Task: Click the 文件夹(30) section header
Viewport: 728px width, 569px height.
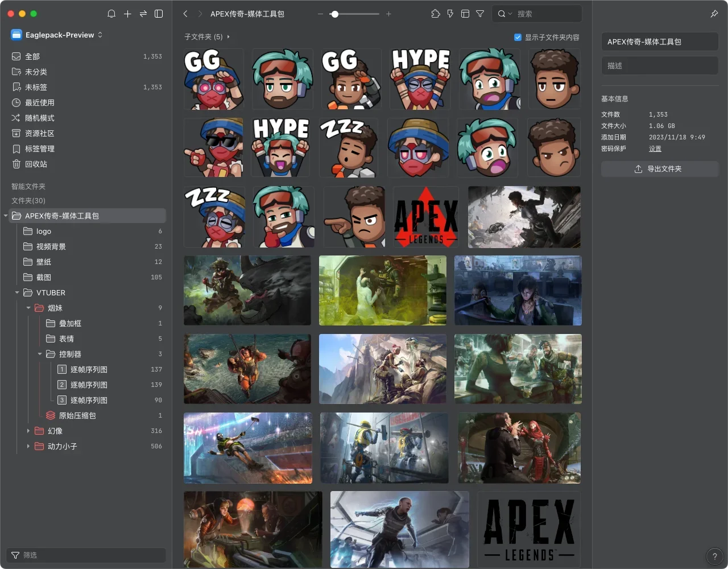Action: coord(28,200)
